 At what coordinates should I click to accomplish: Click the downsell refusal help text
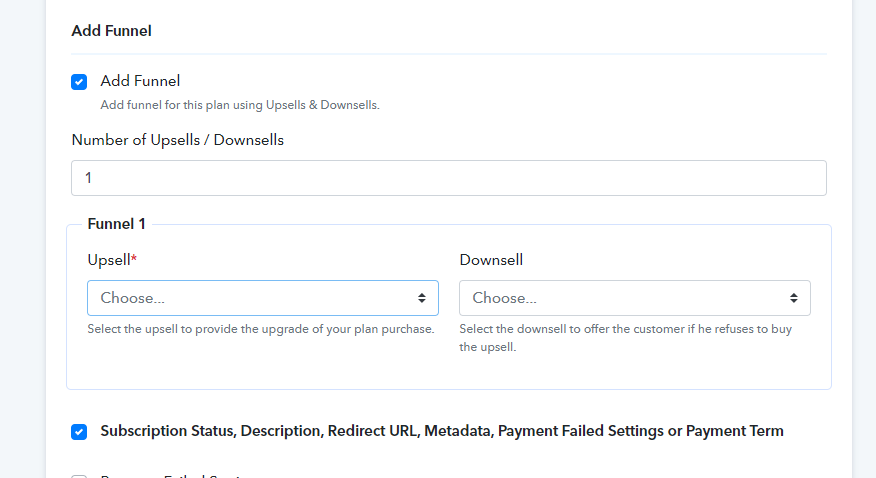pos(626,338)
